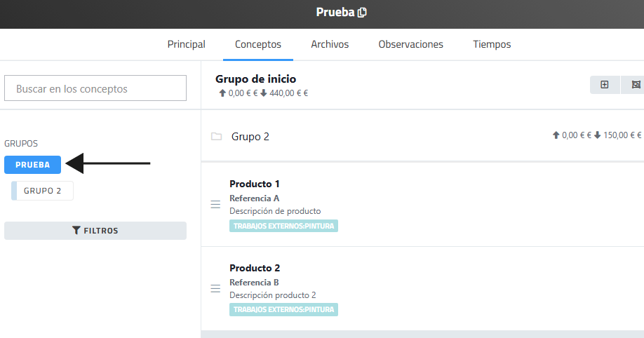644x338 pixels.
Task: Grab the Producto 2 drag handle
Action: pos(215,288)
